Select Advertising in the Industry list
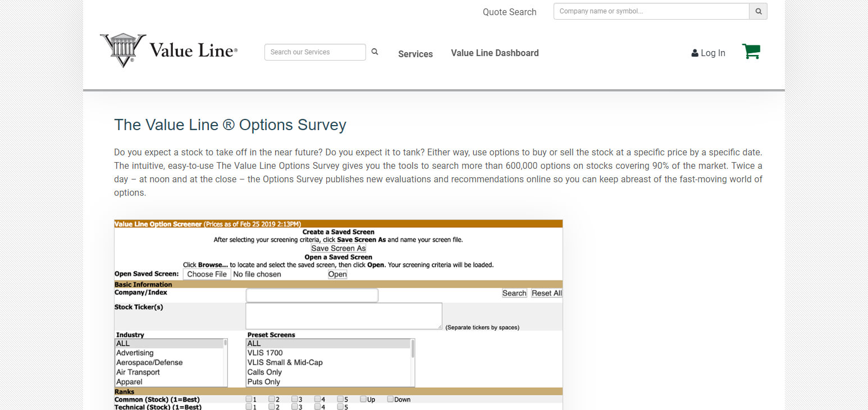This screenshot has width=868, height=410. coord(169,353)
